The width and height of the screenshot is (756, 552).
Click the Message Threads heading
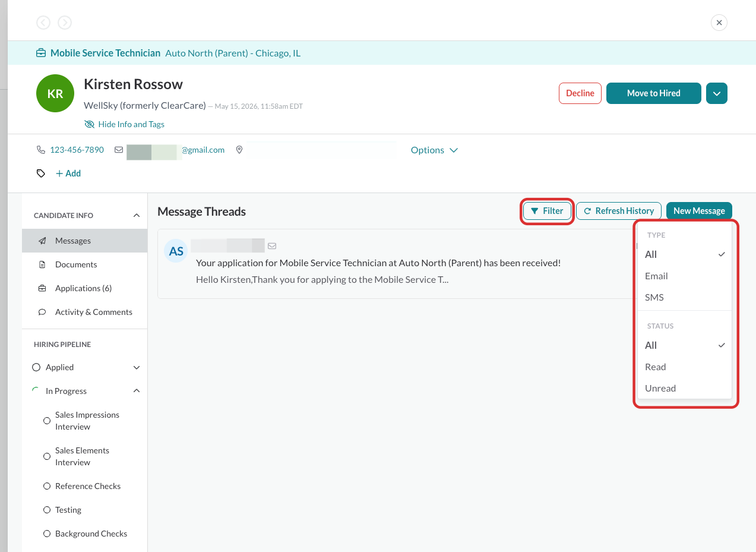(201, 212)
